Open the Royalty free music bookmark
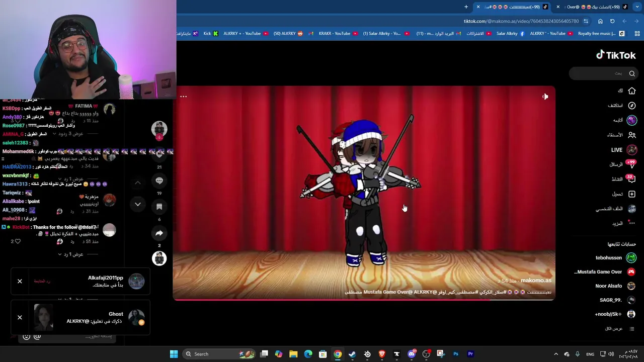644x362 pixels. point(601,34)
